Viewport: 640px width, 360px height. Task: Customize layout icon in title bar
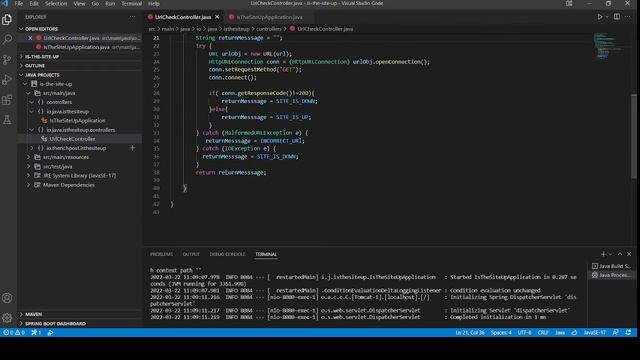click(569, 3)
